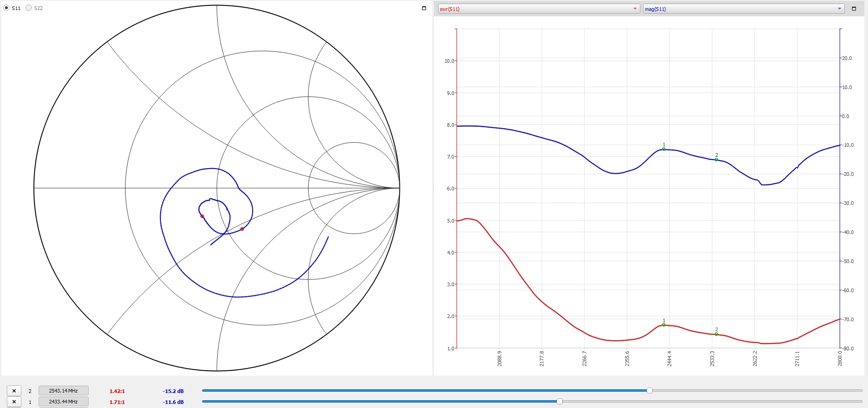Click marker 2 on the blue mag(S11) curve

[716, 159]
